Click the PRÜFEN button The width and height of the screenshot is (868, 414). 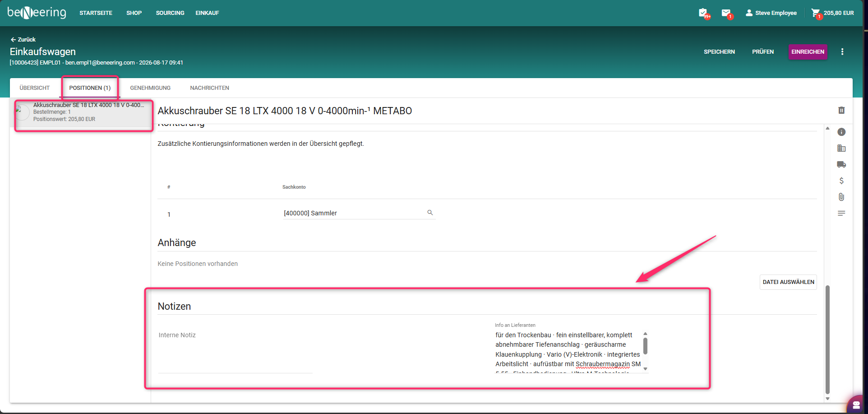pos(763,52)
